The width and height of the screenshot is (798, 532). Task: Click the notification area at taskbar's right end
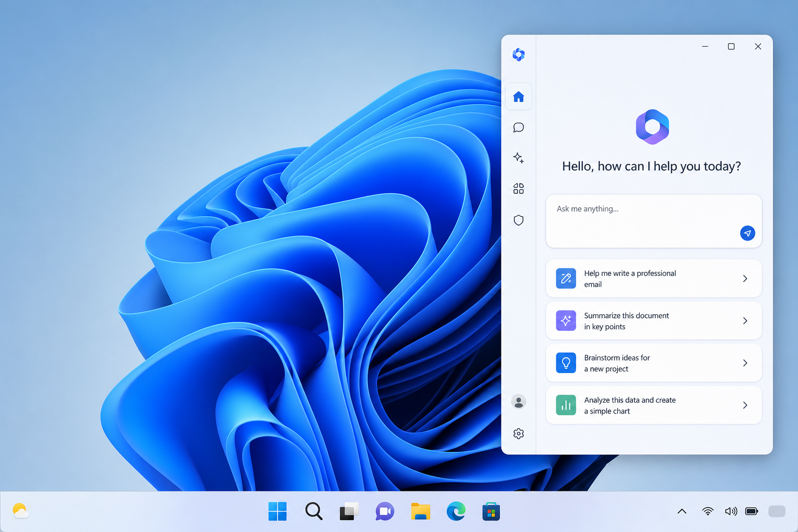tap(777, 511)
